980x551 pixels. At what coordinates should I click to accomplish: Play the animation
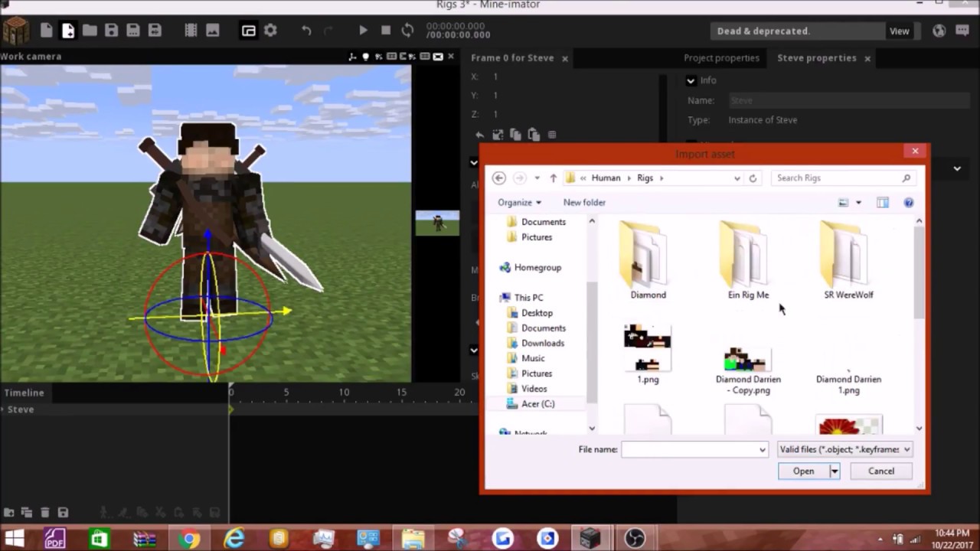pyautogui.click(x=364, y=31)
